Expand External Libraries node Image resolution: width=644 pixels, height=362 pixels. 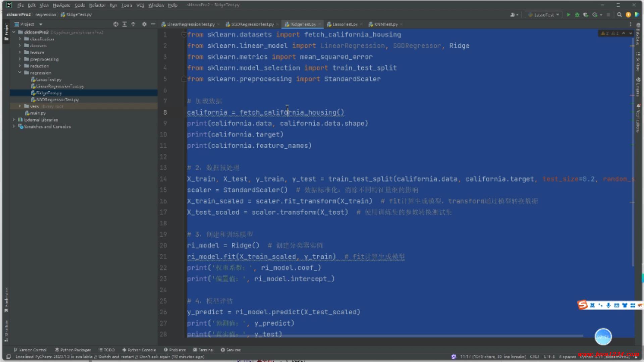tap(14, 120)
